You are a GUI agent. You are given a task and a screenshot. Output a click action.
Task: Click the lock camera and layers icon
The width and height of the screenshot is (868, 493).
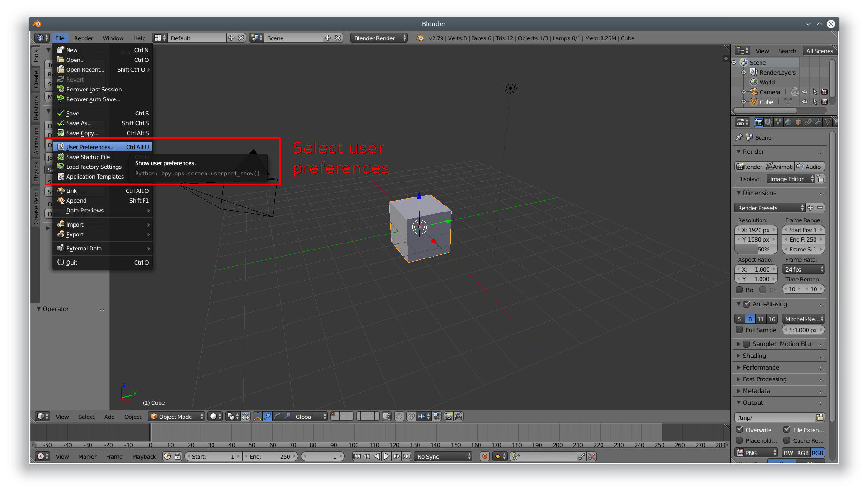coord(387,417)
